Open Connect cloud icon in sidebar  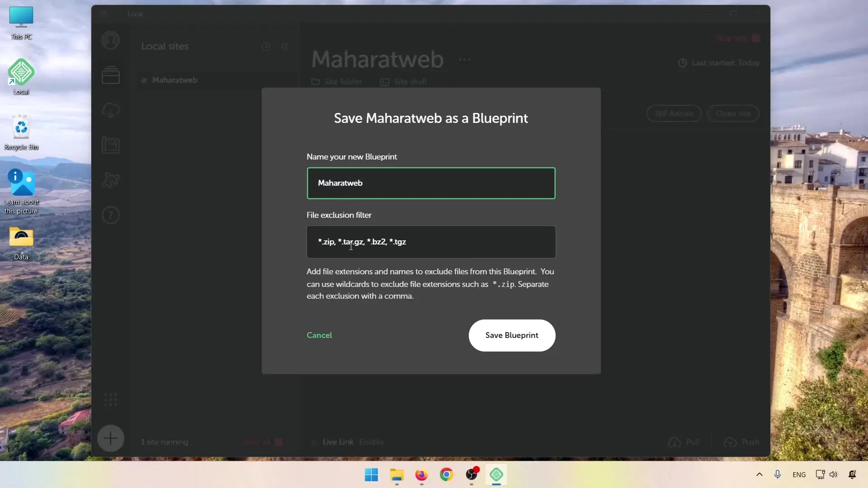tap(110, 110)
